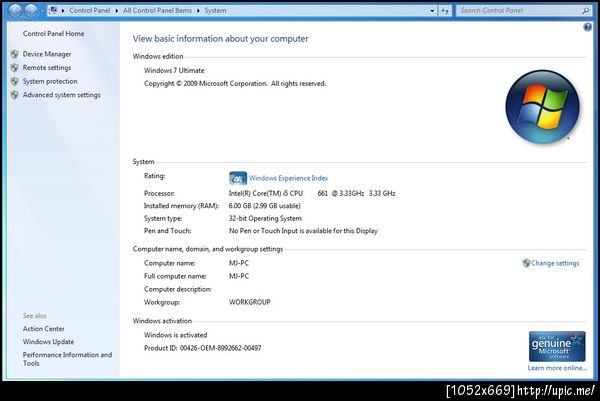Screen dimensions: 600x401
Task: Click the genuine Microsoft software badge
Action: click(x=557, y=346)
